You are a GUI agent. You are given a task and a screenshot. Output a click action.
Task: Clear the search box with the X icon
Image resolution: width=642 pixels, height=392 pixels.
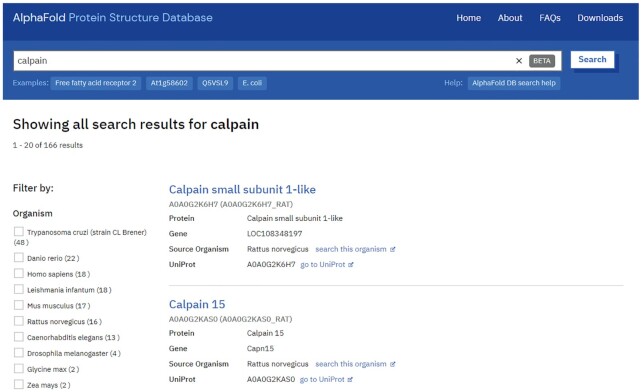coord(518,61)
